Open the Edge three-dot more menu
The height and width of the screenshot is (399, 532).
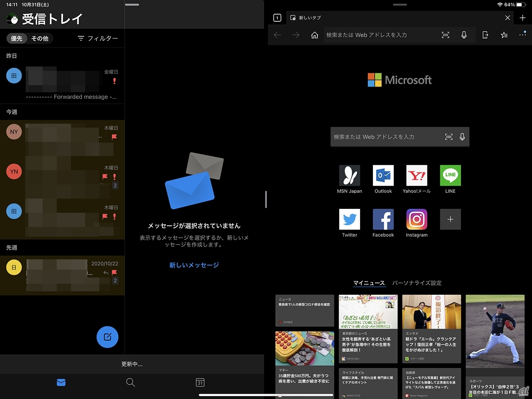(523, 35)
